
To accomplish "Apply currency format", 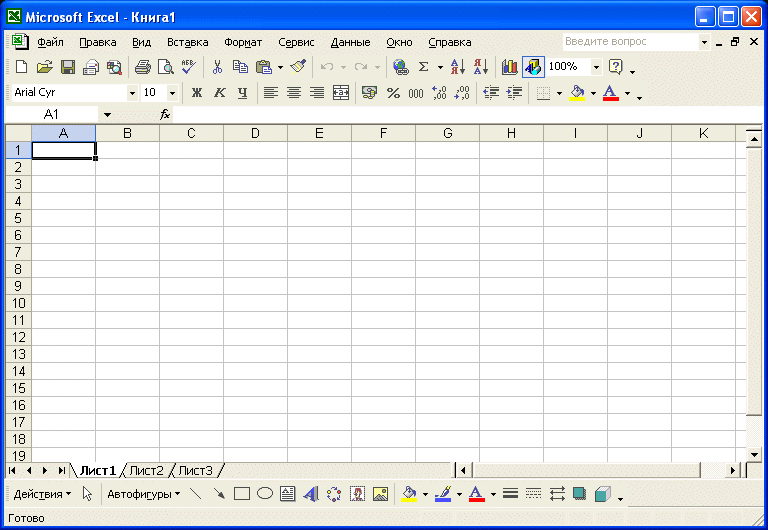I will [x=369, y=93].
